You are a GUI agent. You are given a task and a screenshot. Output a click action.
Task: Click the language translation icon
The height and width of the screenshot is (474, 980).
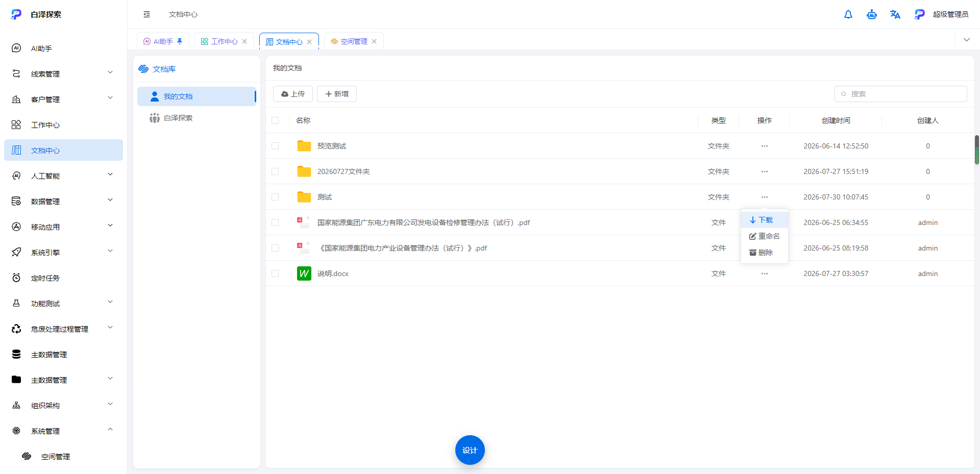(x=895, y=14)
